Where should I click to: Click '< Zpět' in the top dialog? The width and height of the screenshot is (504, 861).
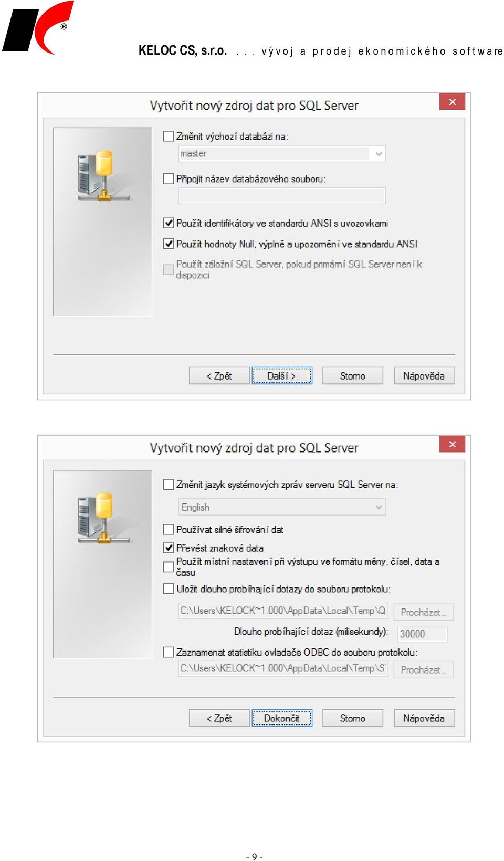219,376
